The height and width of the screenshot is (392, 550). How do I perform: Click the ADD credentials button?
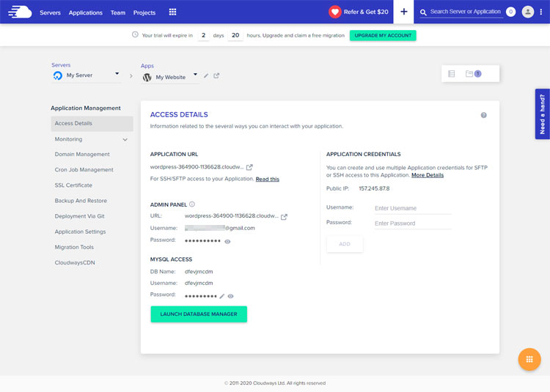click(345, 244)
